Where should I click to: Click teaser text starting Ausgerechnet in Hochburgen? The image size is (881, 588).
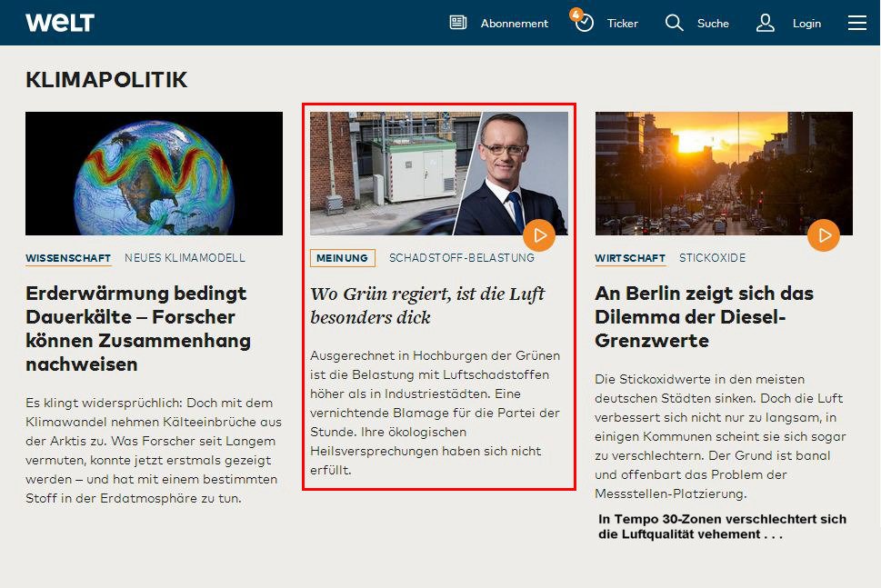435,413
